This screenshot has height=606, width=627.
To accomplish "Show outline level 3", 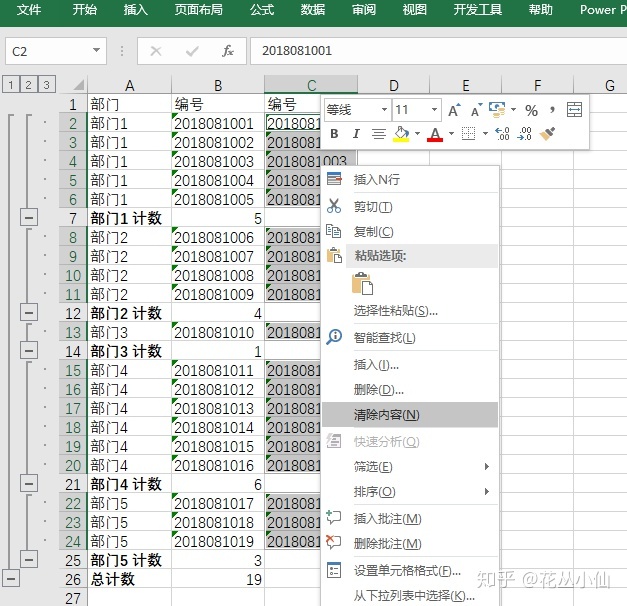I will (x=47, y=85).
